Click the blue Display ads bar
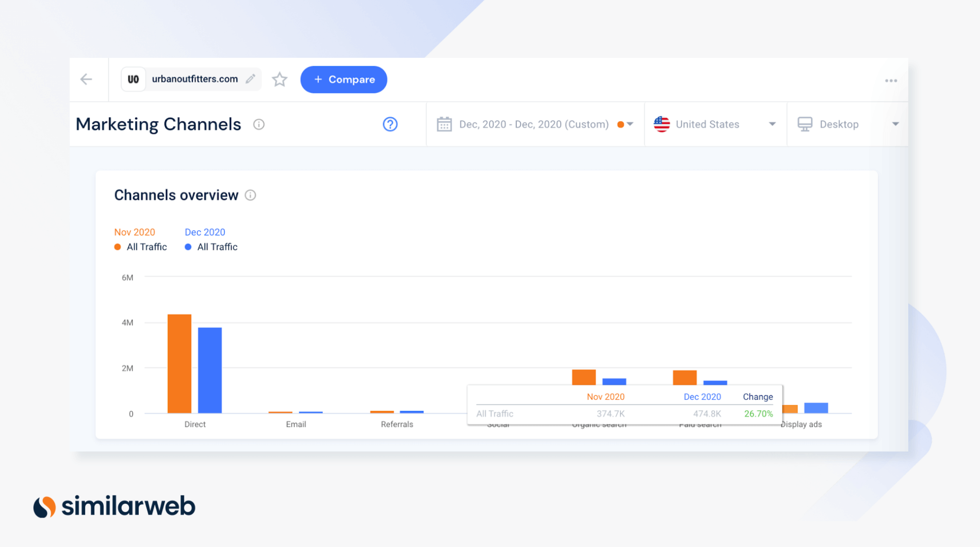The height and width of the screenshot is (547, 980). point(816,408)
